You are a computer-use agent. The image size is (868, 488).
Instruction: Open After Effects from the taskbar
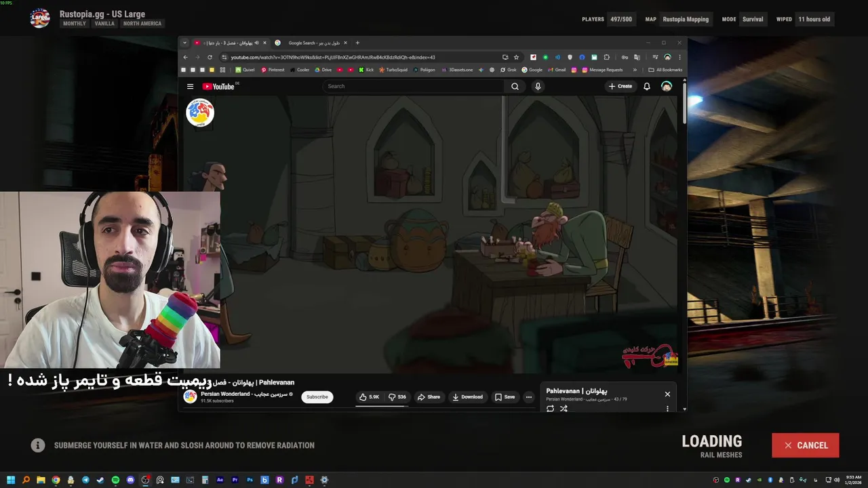coord(220,480)
